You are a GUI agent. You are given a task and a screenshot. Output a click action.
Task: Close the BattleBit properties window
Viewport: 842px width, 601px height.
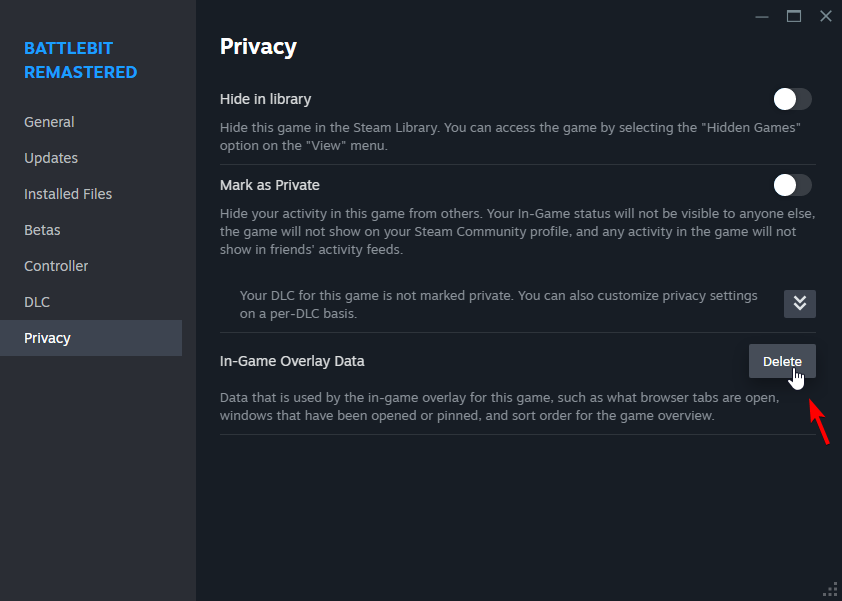(826, 16)
